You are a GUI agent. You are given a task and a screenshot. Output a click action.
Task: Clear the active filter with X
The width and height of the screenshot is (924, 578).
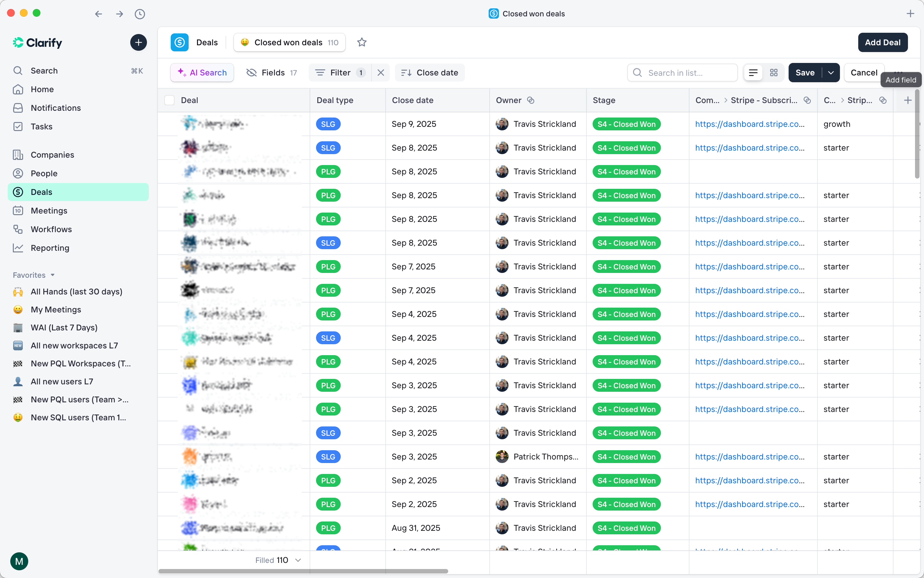pos(381,73)
